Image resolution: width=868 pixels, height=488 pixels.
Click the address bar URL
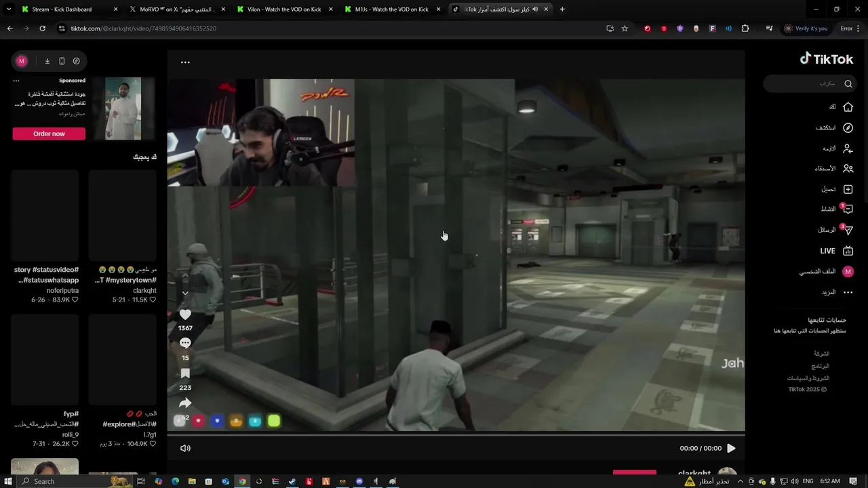[144, 28]
